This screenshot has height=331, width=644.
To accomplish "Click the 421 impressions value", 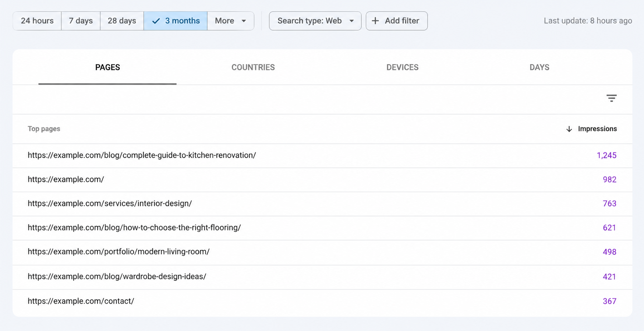I will [x=609, y=277].
